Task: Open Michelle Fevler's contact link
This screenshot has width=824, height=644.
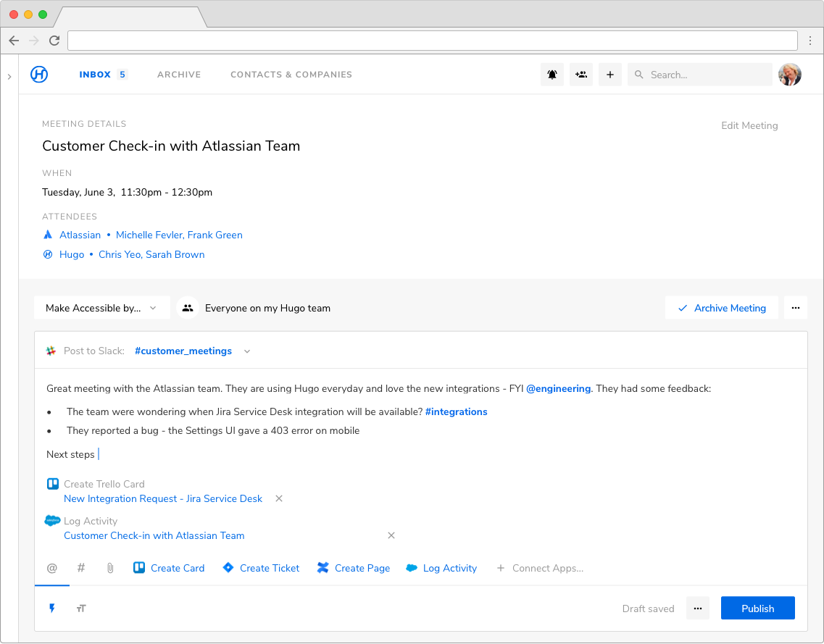Action: click(x=149, y=235)
